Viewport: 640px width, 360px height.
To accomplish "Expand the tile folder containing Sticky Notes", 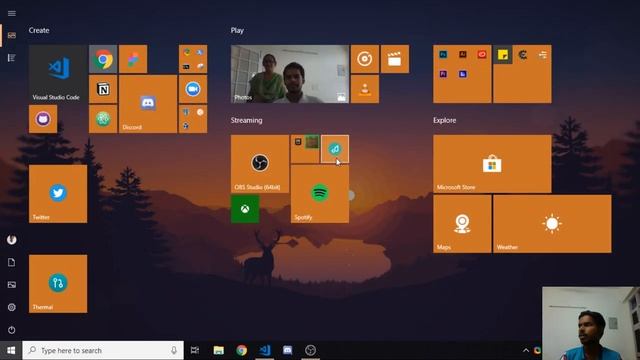I will tap(522, 73).
